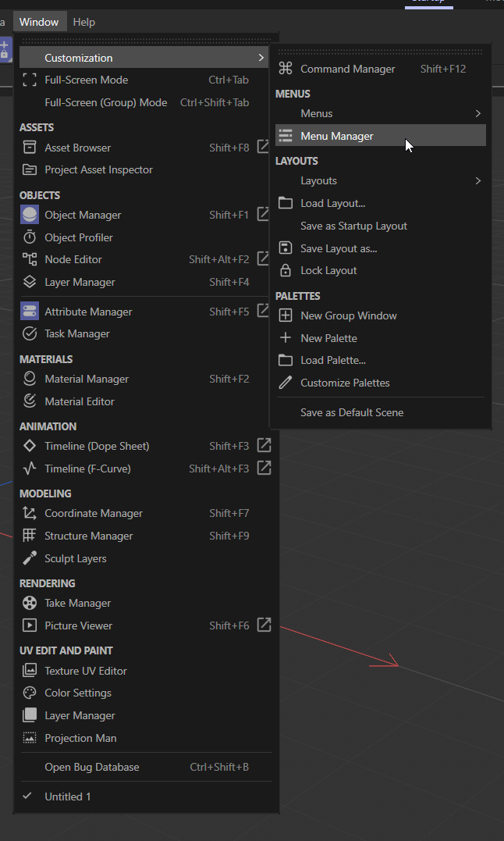
Task: Click the New Group Window icon
Action: click(x=286, y=315)
